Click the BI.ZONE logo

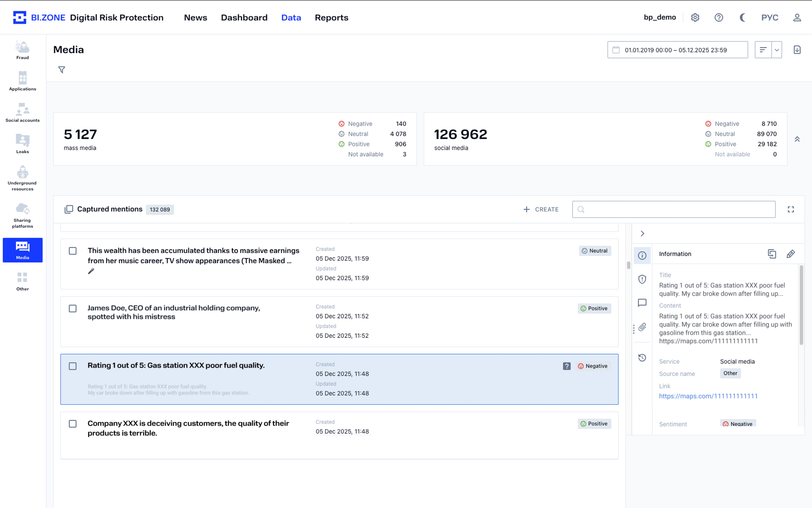[39, 17]
